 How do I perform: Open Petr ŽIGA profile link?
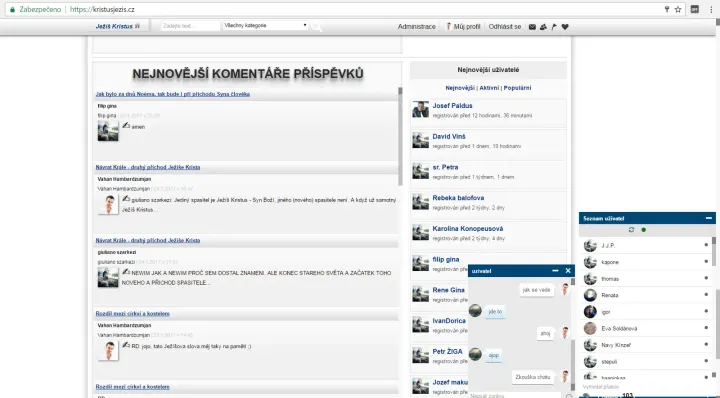click(x=447, y=352)
